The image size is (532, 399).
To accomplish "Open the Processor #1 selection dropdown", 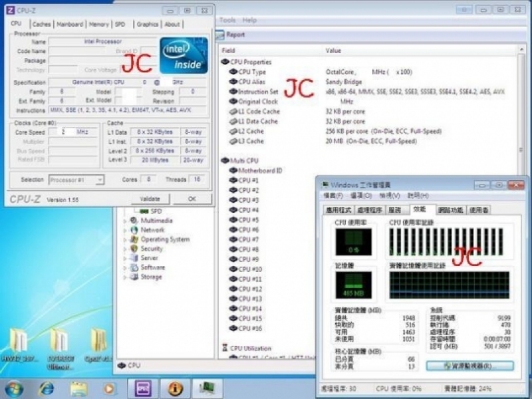I will 76,180.
